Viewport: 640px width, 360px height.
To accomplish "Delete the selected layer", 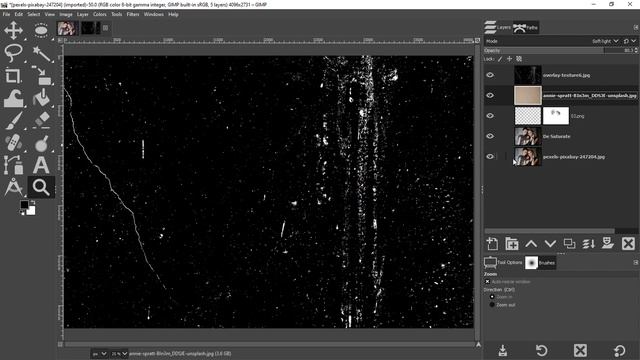I will [x=628, y=244].
